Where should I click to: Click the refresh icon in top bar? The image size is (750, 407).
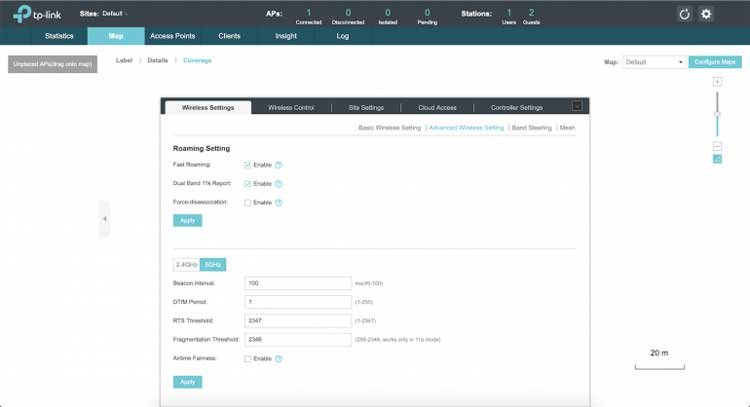684,14
